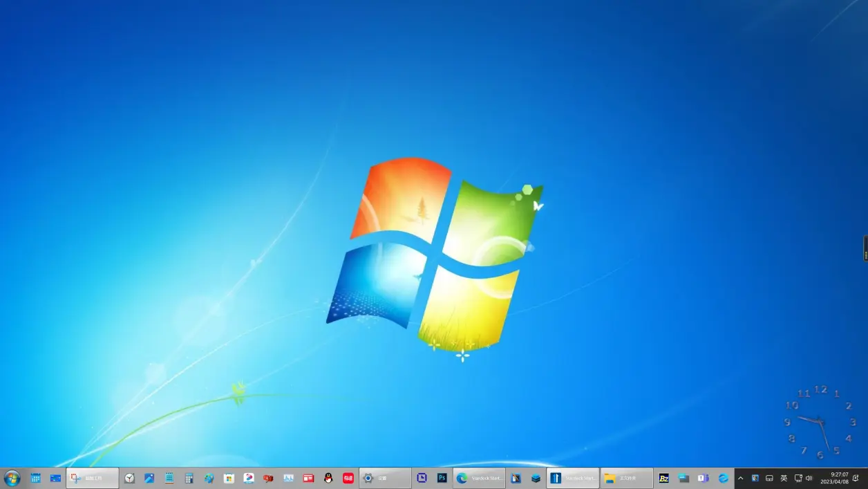Open the File Explorer taskbar window

click(628, 478)
